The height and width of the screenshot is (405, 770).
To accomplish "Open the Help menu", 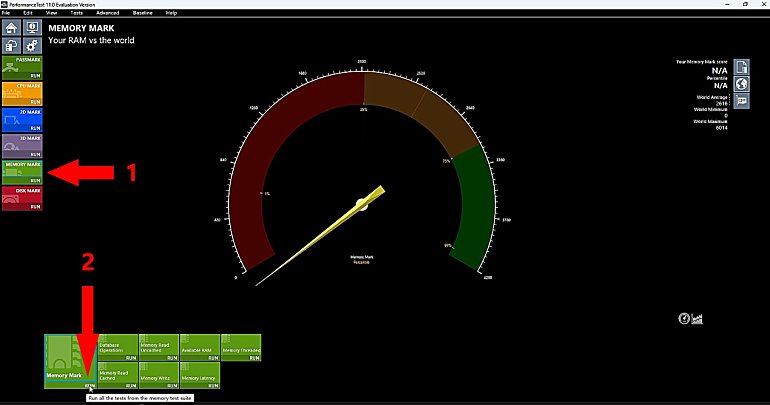I will coord(171,13).
